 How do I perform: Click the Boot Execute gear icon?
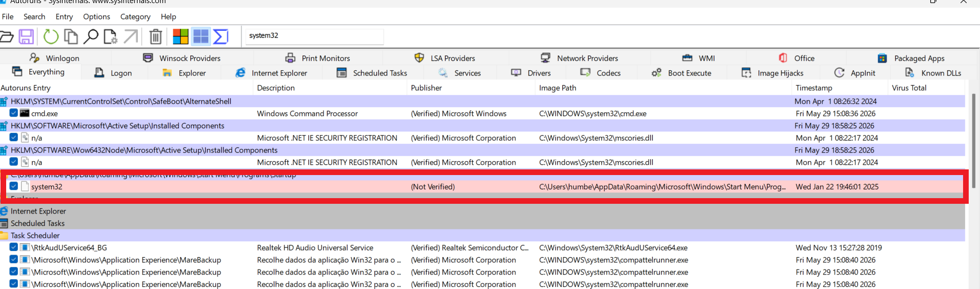point(656,73)
